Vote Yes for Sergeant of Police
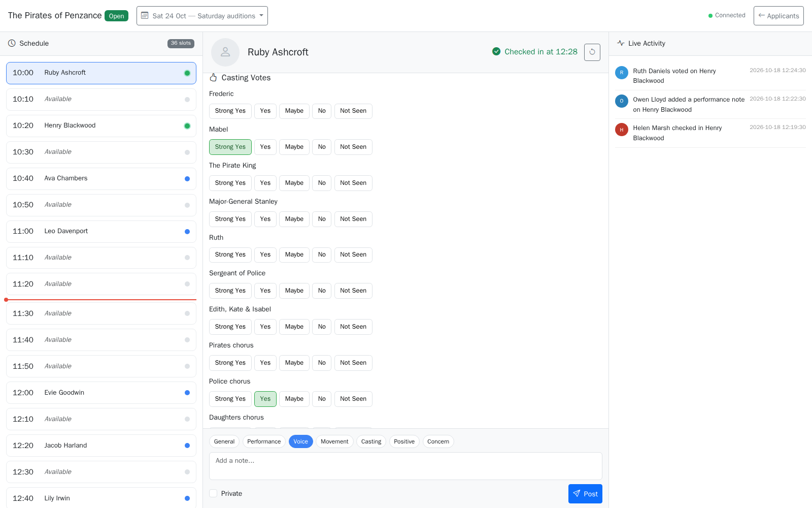812x508 pixels. [x=265, y=291]
